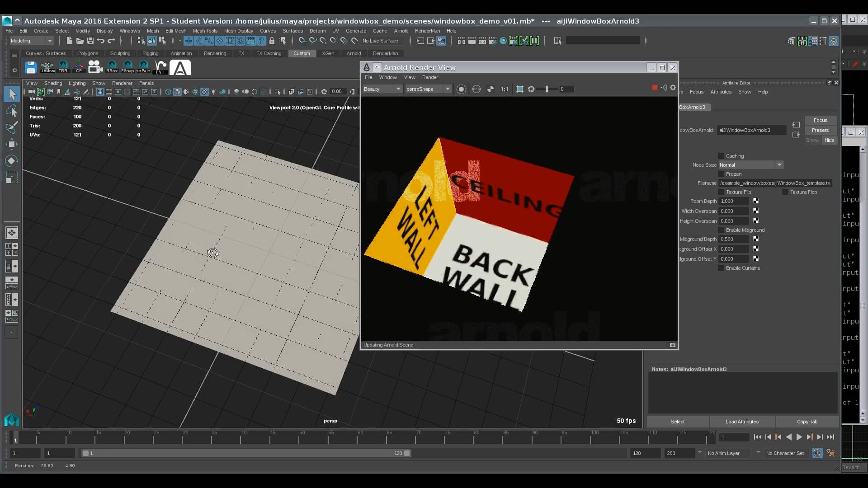
Task: Check the Frozen attribute box
Action: 721,174
